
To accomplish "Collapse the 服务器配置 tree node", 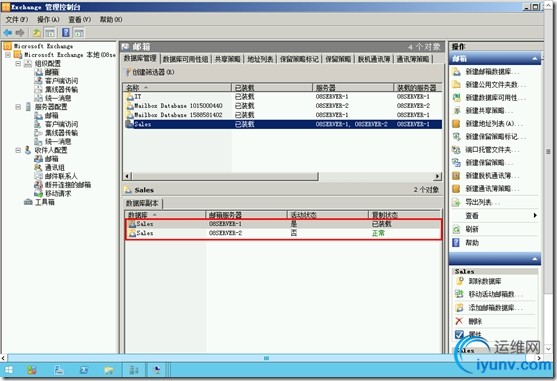I will click(18, 107).
